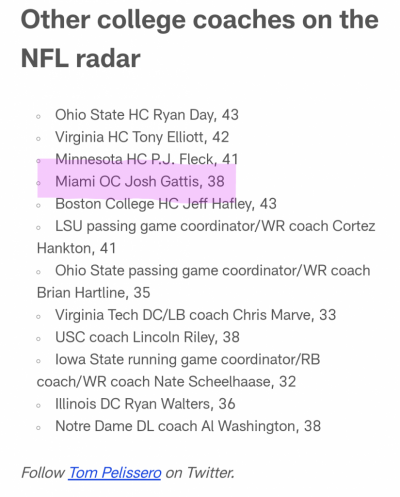The width and height of the screenshot is (400, 497).
Task: Select the Hankton, 41 text
Action: pos(76,248)
